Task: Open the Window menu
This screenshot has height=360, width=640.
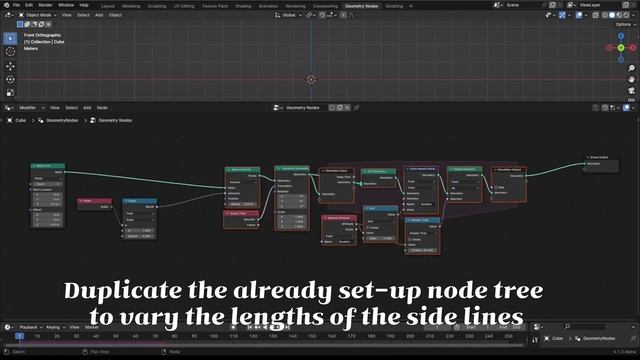Action: point(66,5)
